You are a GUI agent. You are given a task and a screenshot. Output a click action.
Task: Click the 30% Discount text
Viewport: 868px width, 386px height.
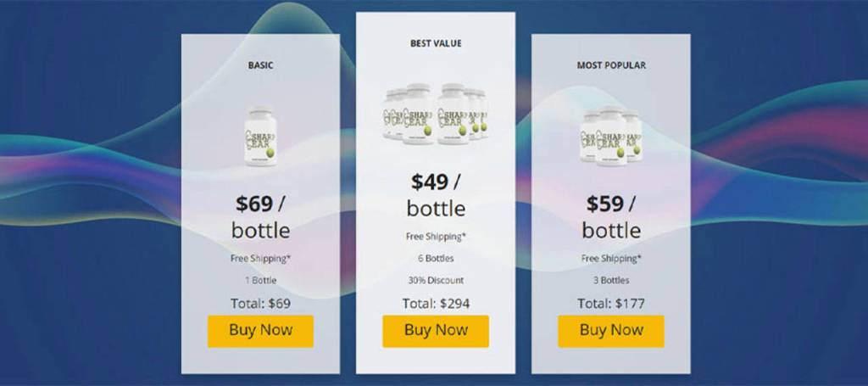435,280
